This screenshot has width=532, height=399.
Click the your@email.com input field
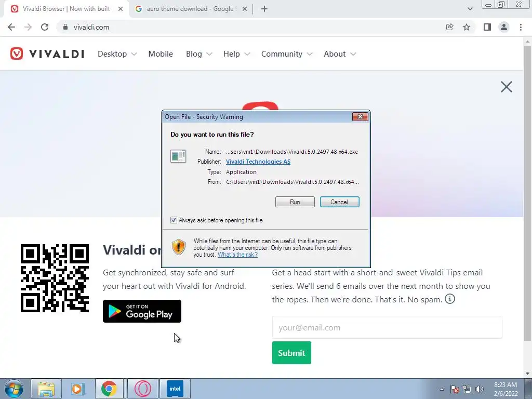tap(387, 327)
